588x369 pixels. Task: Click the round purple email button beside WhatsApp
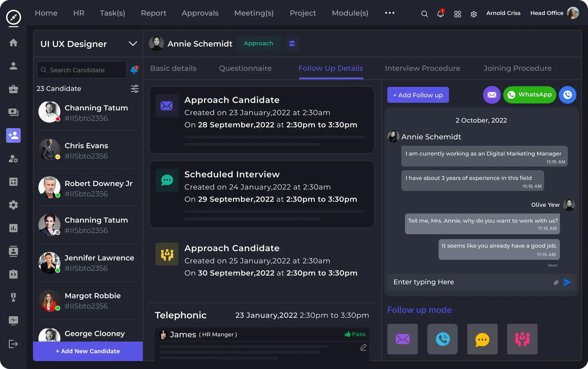[x=492, y=95]
